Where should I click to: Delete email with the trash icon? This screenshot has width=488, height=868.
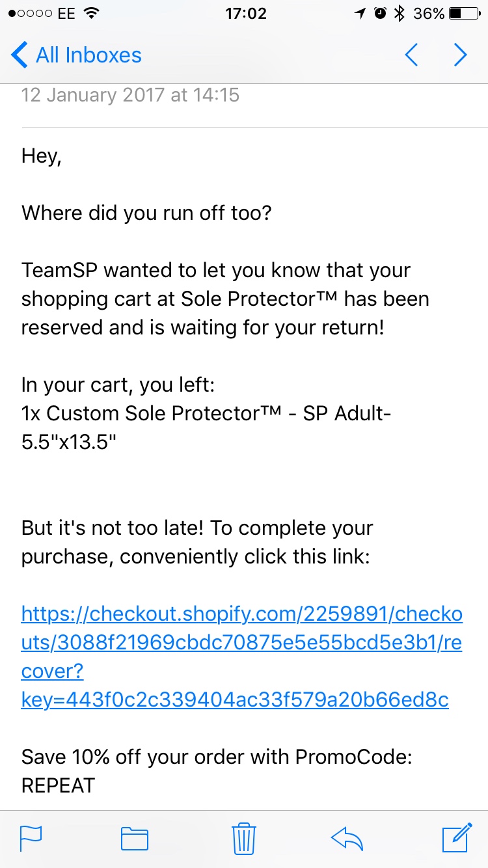pyautogui.click(x=244, y=838)
